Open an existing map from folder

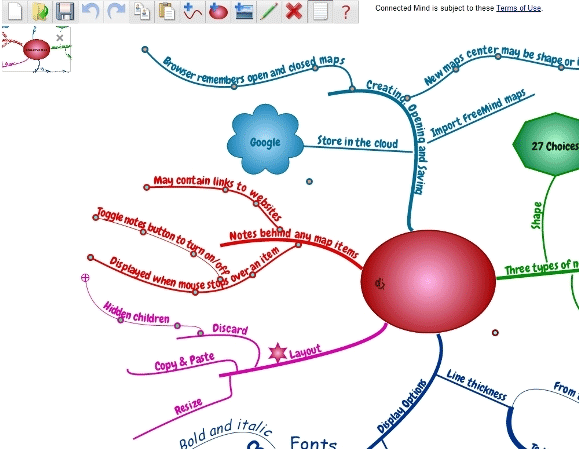point(40,11)
